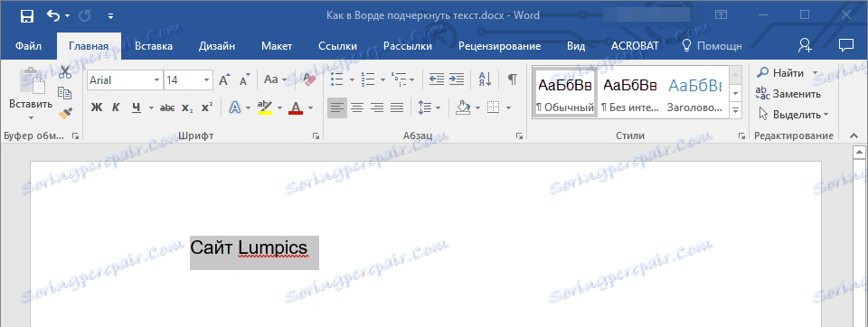This screenshot has width=868, height=327.
Task: Toggle underline Ч formatting
Action: click(137, 107)
